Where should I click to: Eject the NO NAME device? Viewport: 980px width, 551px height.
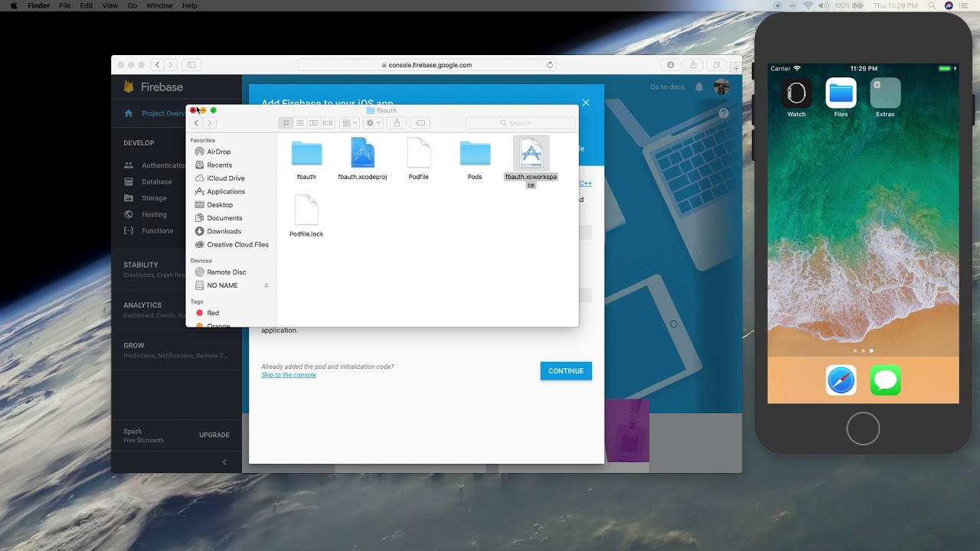(266, 285)
